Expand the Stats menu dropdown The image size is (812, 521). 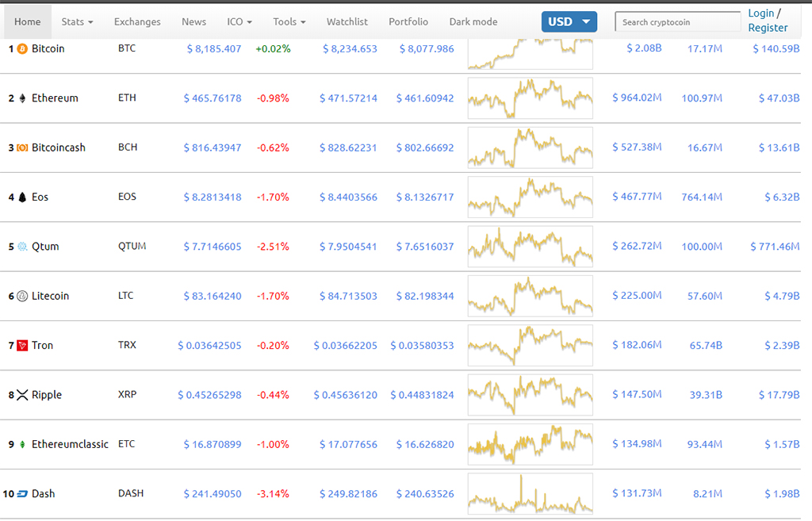[x=77, y=21]
